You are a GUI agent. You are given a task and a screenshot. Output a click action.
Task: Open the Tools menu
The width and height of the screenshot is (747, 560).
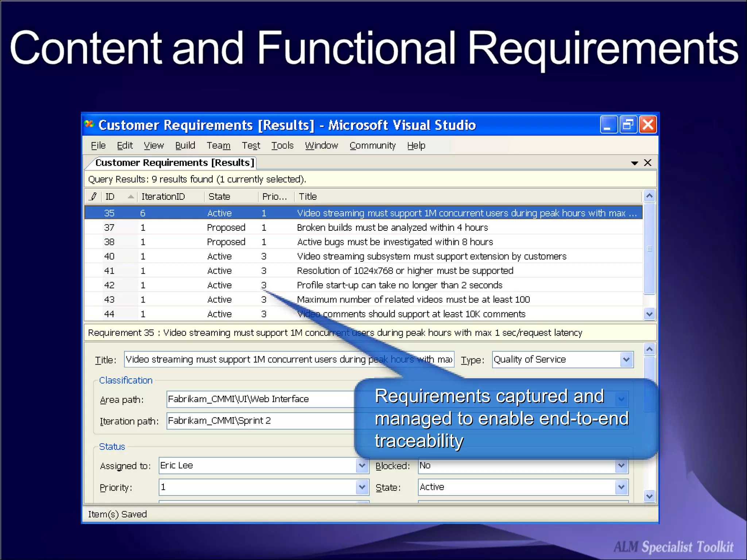pyautogui.click(x=282, y=145)
